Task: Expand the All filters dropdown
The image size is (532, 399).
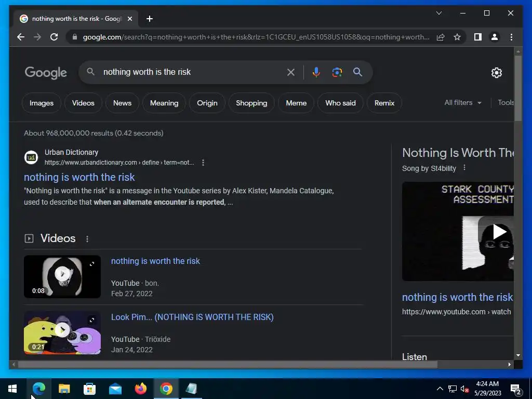Action: click(463, 102)
